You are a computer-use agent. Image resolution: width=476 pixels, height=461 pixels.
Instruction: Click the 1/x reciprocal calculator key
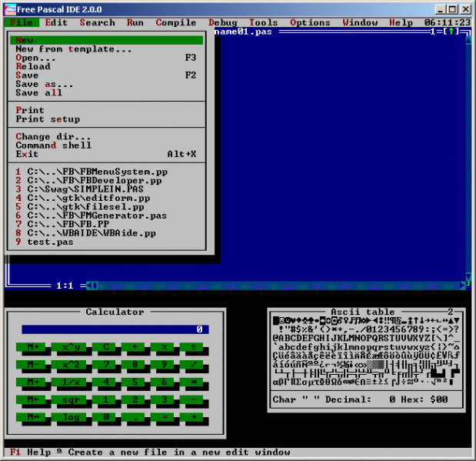coord(71,382)
